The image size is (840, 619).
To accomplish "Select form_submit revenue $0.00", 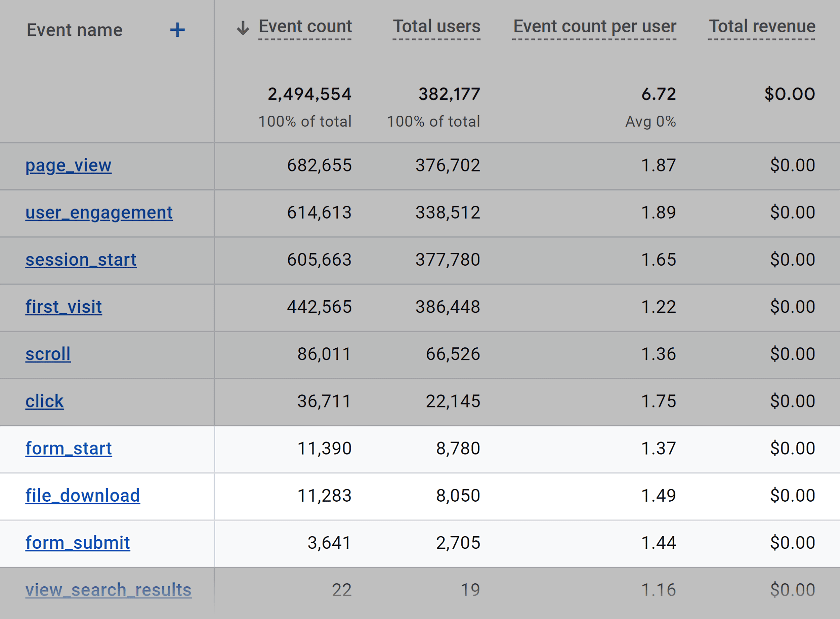I will tap(793, 543).
